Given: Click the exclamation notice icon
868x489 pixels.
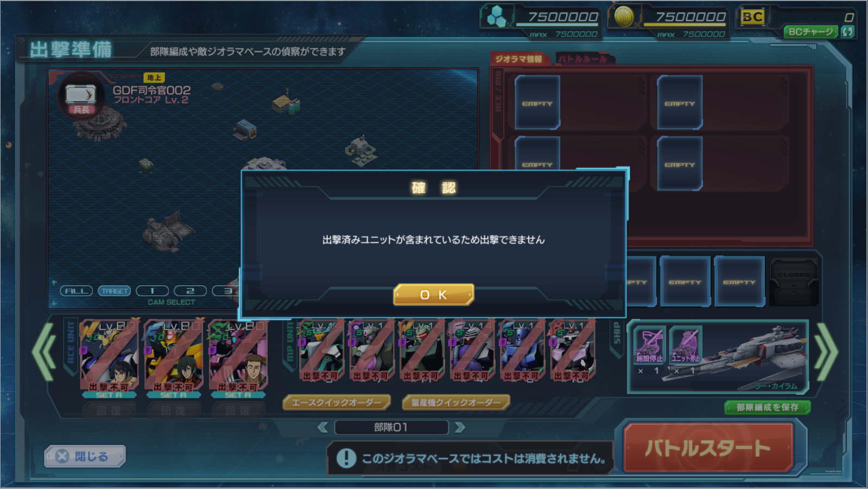Looking at the screenshot, I should point(346,458).
